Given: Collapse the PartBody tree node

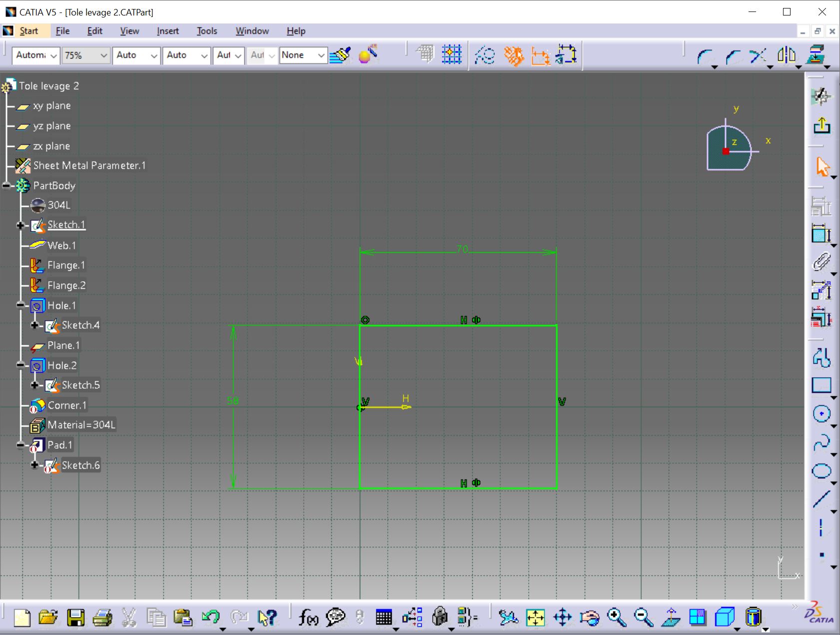Looking at the screenshot, I should tap(6, 186).
